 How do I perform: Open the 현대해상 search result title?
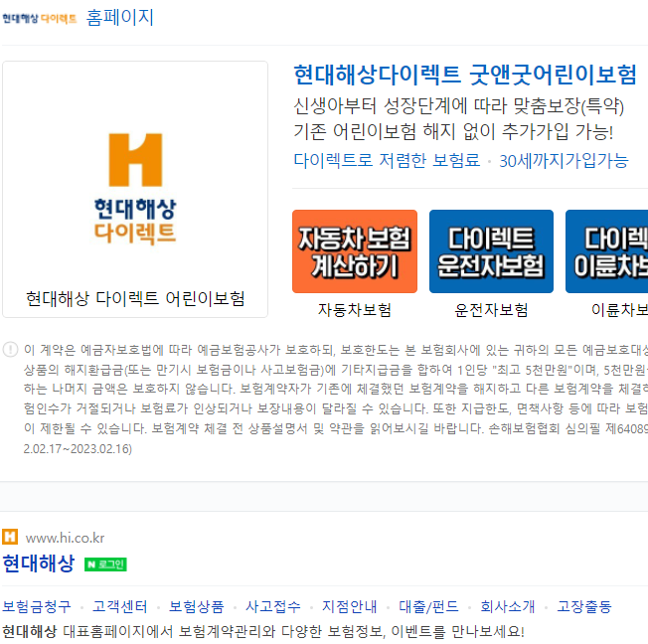39,563
